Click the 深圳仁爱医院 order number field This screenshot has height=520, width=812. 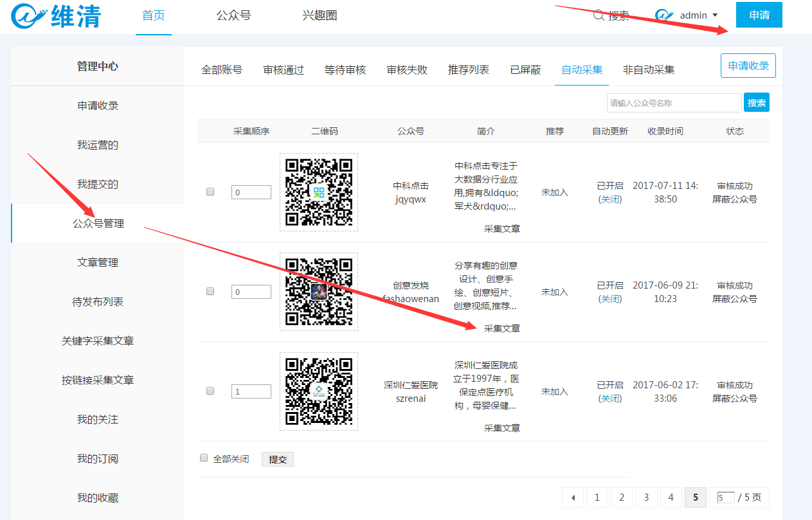click(251, 391)
